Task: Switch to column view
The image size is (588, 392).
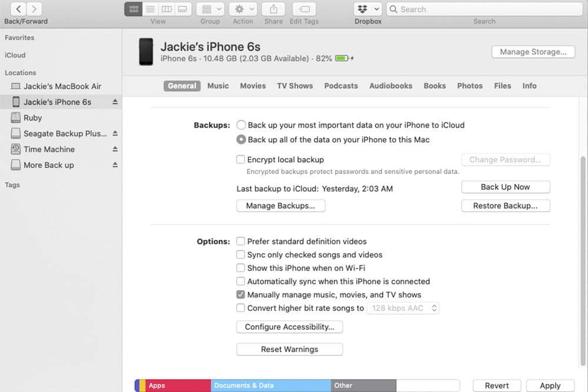Action: tap(166, 9)
